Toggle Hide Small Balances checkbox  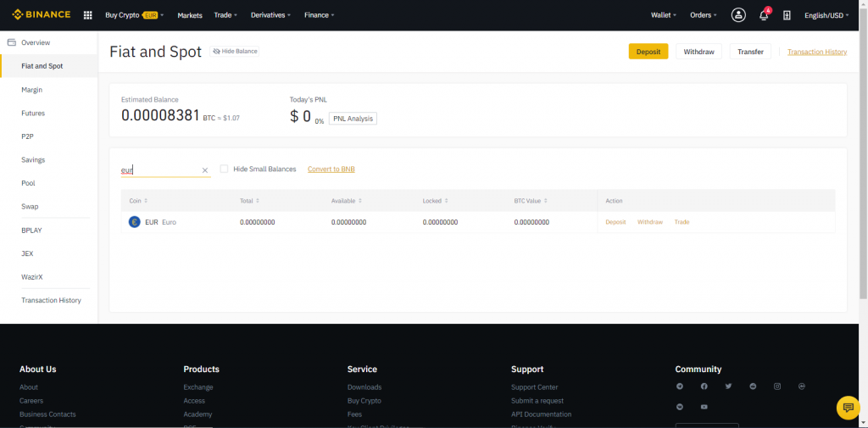click(224, 169)
